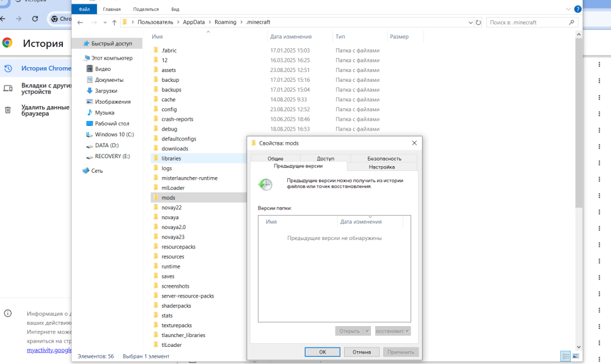
Task: Select the resourcepacks folder
Action: (178, 247)
